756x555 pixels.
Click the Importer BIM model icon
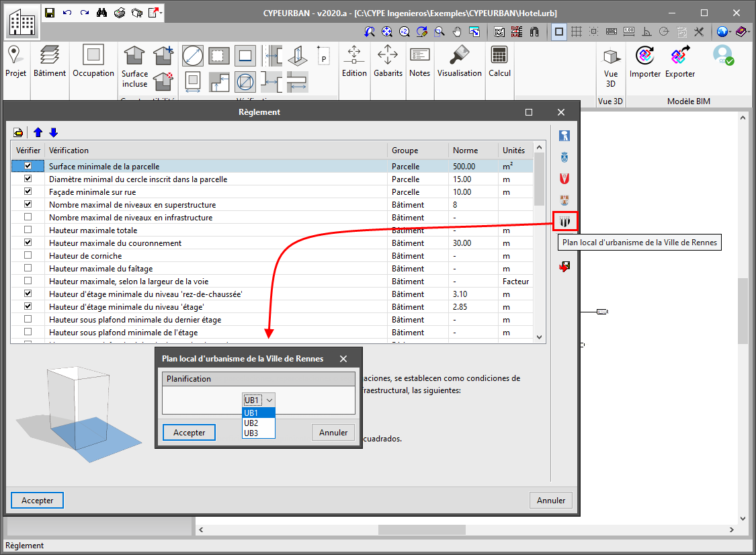(x=645, y=55)
